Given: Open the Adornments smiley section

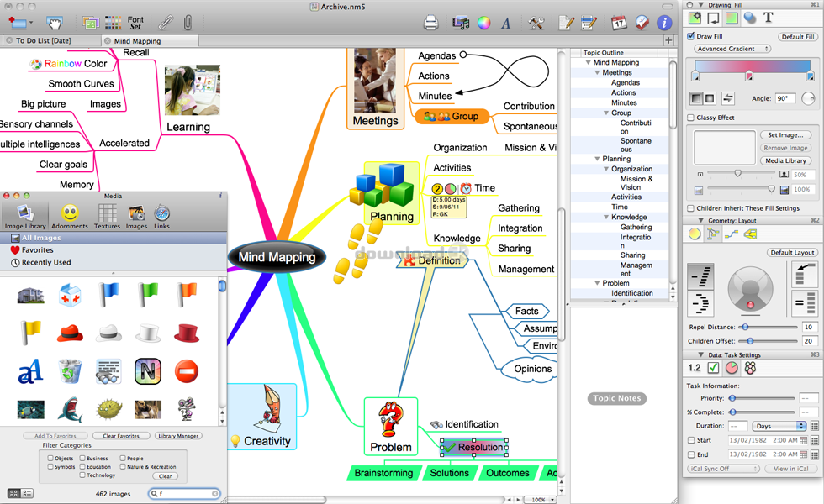Looking at the screenshot, I should pyautogui.click(x=71, y=217).
